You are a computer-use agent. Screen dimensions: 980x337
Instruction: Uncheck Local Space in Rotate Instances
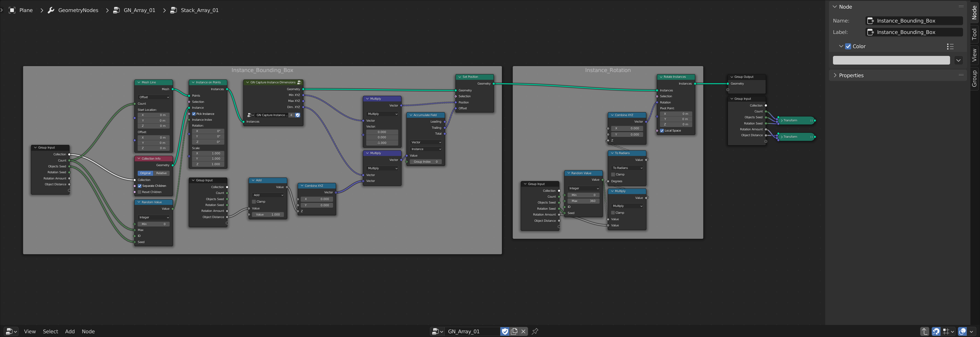click(x=662, y=130)
